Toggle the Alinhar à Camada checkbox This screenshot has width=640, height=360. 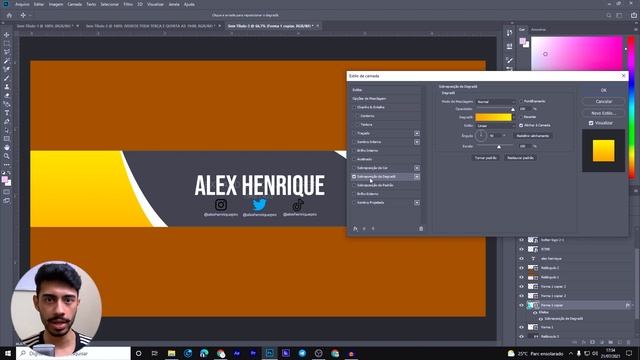tap(521, 125)
